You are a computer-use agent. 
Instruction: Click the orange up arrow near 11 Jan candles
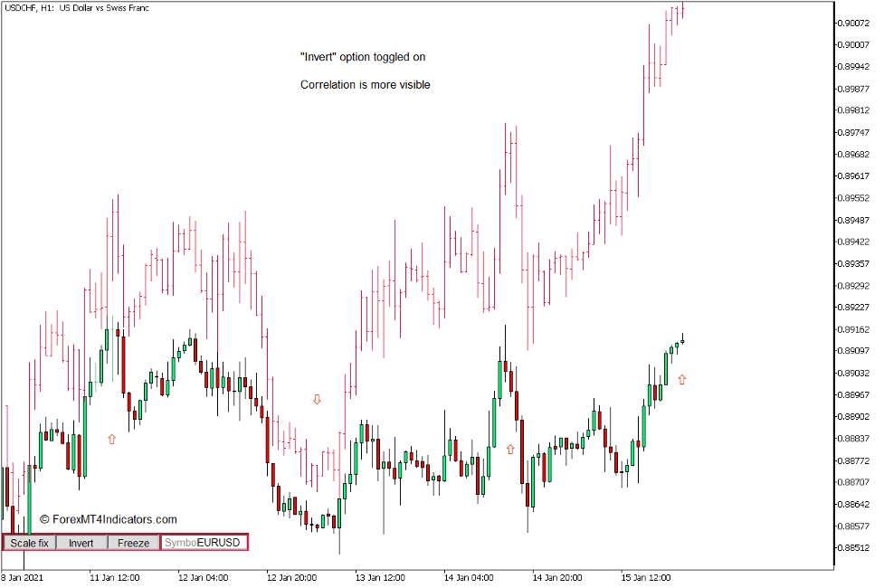pyautogui.click(x=111, y=438)
